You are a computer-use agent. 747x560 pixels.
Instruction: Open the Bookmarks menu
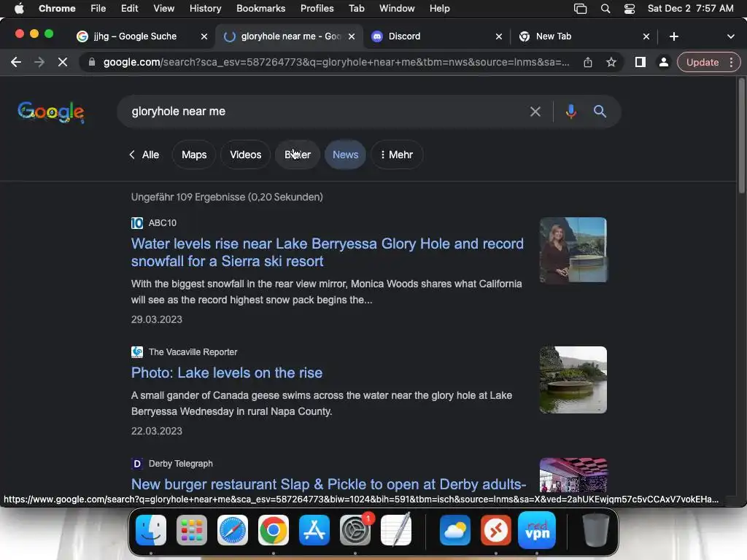[x=260, y=9]
